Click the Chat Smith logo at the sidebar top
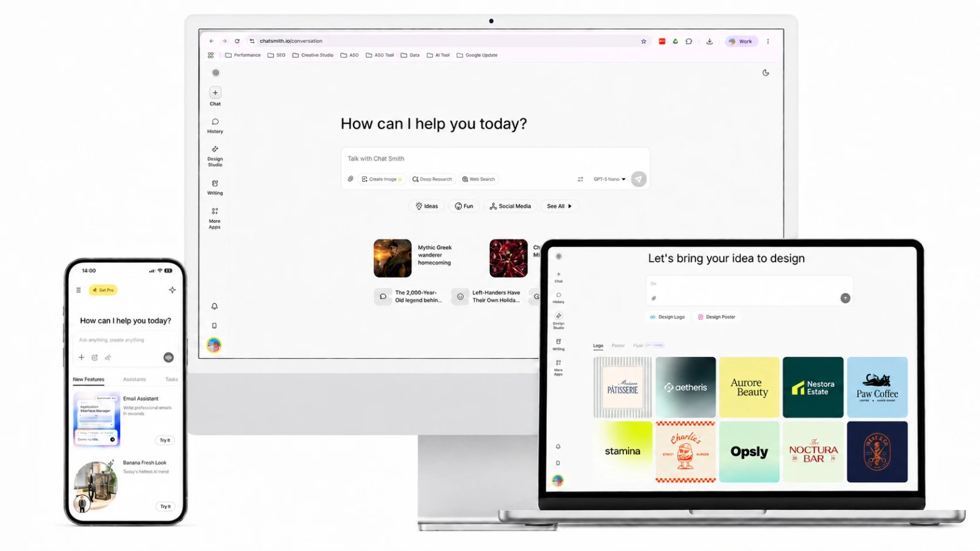980x551 pixels. tap(216, 73)
